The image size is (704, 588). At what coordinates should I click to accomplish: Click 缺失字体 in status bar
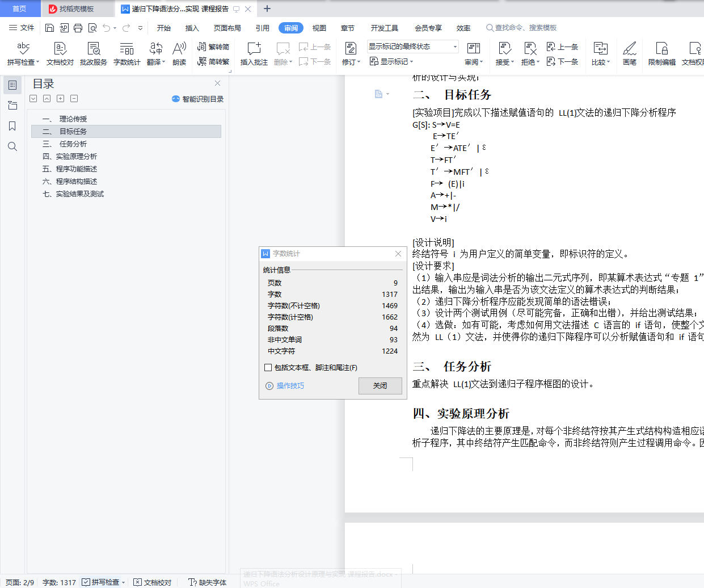(208, 582)
